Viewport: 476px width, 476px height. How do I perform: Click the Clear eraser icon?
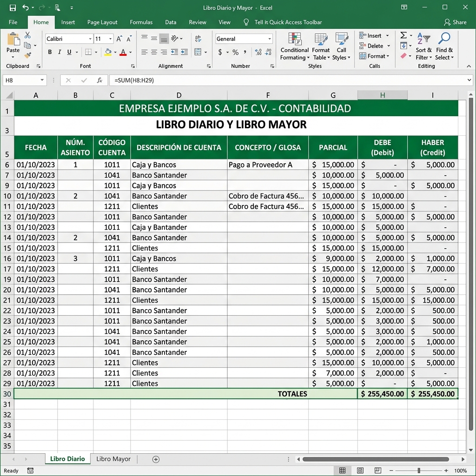[x=403, y=56]
